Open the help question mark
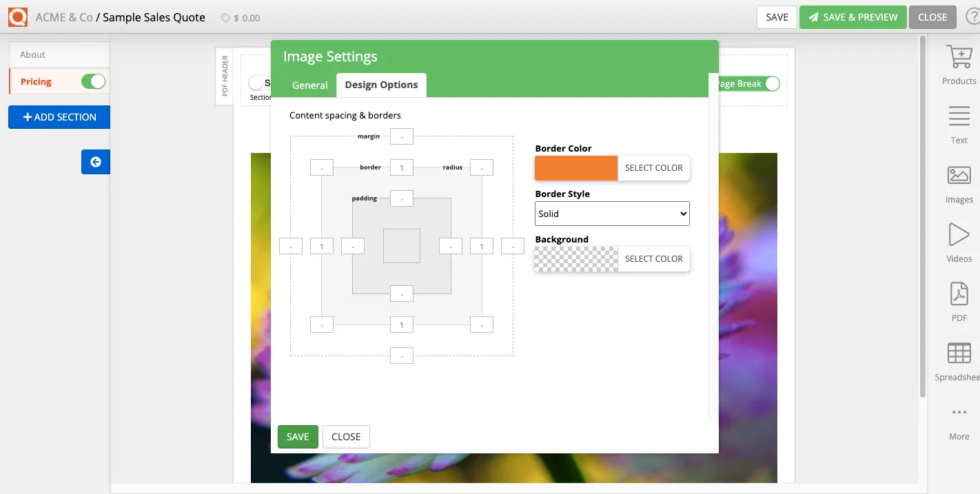 974,17
